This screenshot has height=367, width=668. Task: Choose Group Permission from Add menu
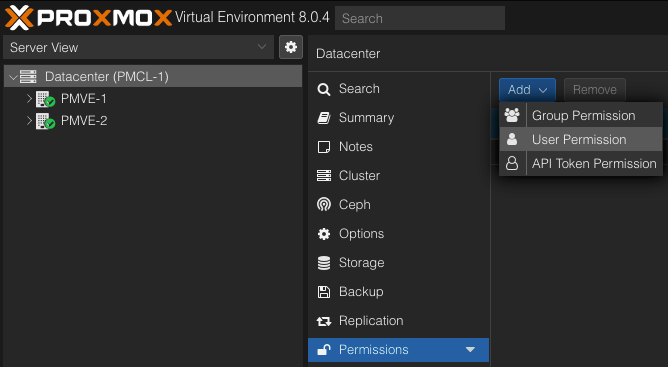click(x=581, y=116)
